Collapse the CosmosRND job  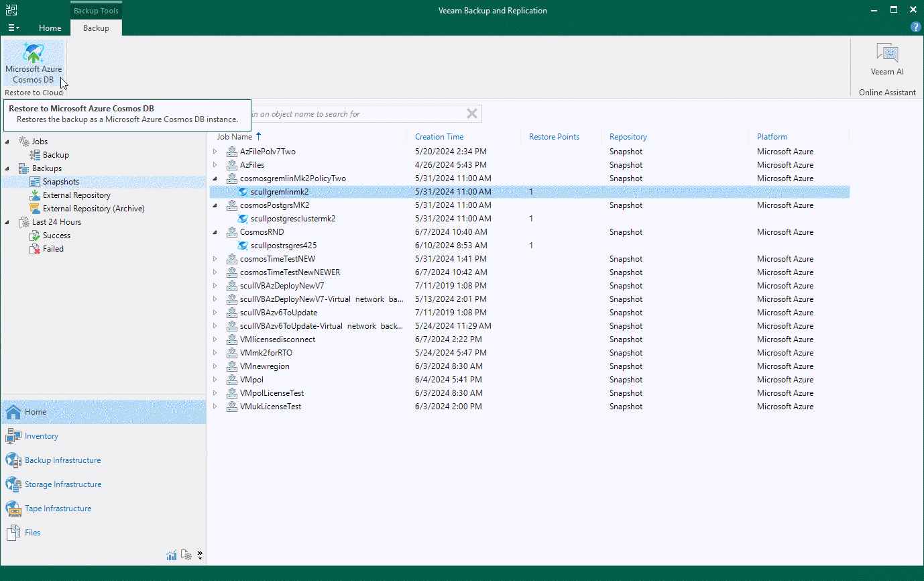[215, 232]
